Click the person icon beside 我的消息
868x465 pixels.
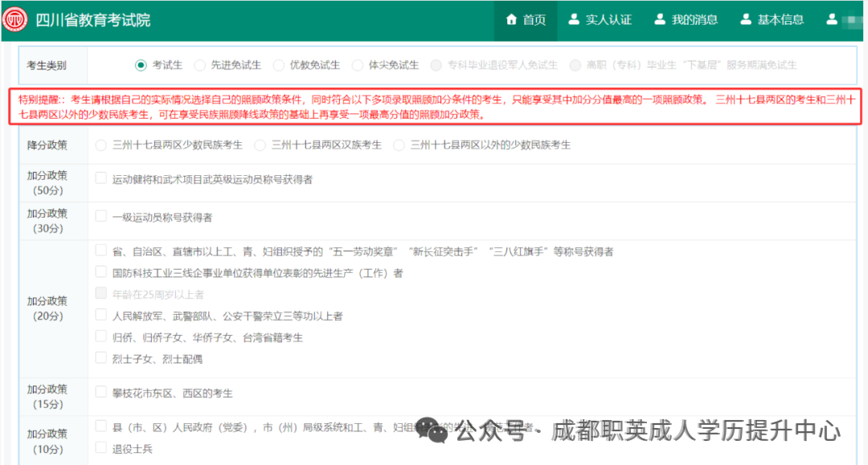660,19
